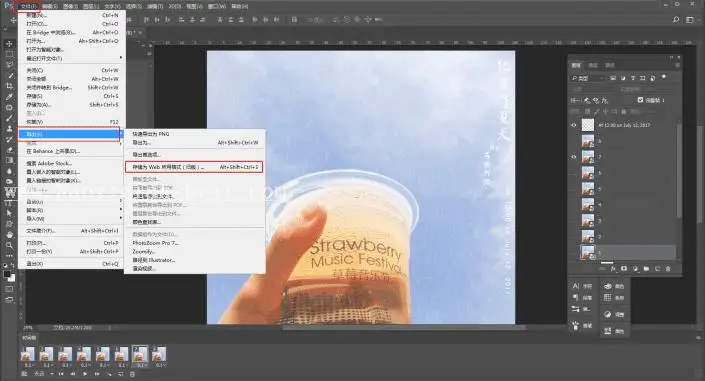
Task: Toggle visibility eye of layer 7
Action: 574,157
